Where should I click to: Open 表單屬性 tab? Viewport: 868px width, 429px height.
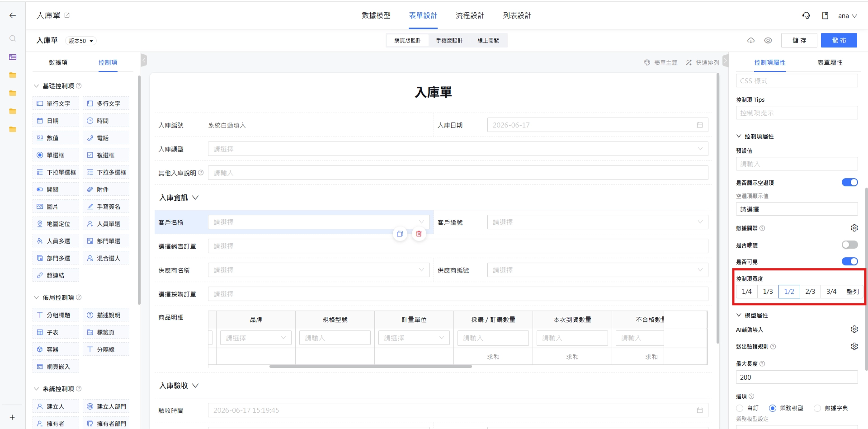coord(830,62)
